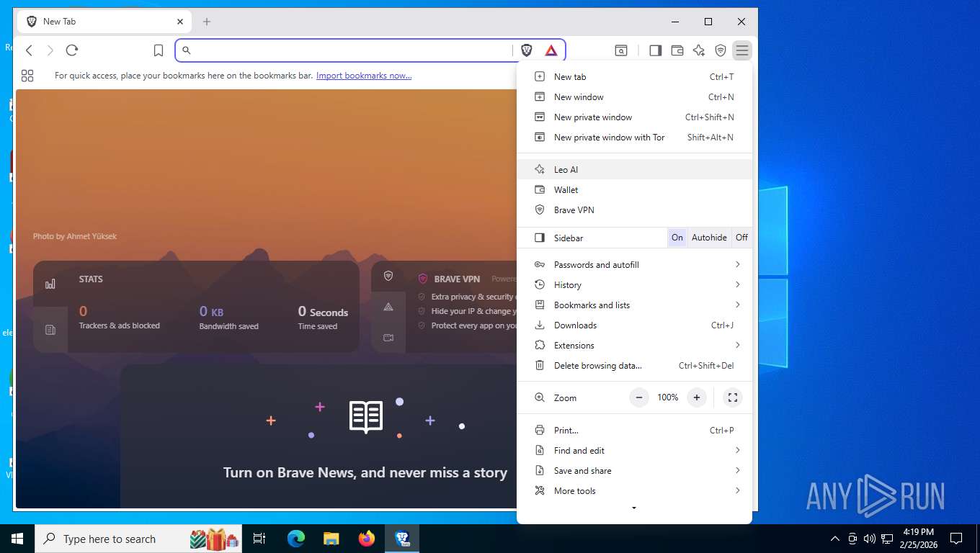
Task: Open New private window with Tor
Action: [x=635, y=138]
